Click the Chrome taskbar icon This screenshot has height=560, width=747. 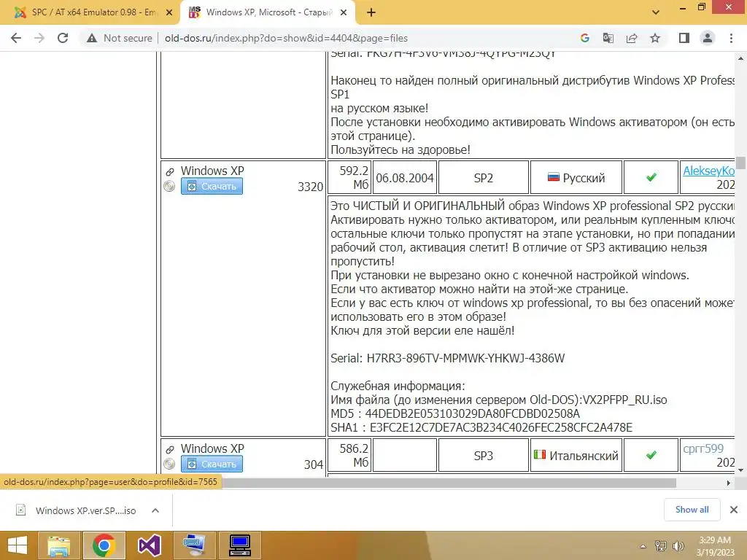104,545
